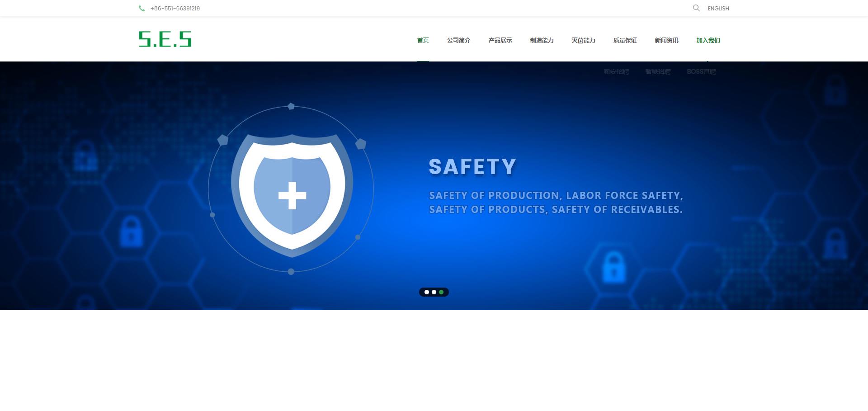The image size is (868, 411).
Task: Switch language to ENGLISH
Action: [718, 8]
